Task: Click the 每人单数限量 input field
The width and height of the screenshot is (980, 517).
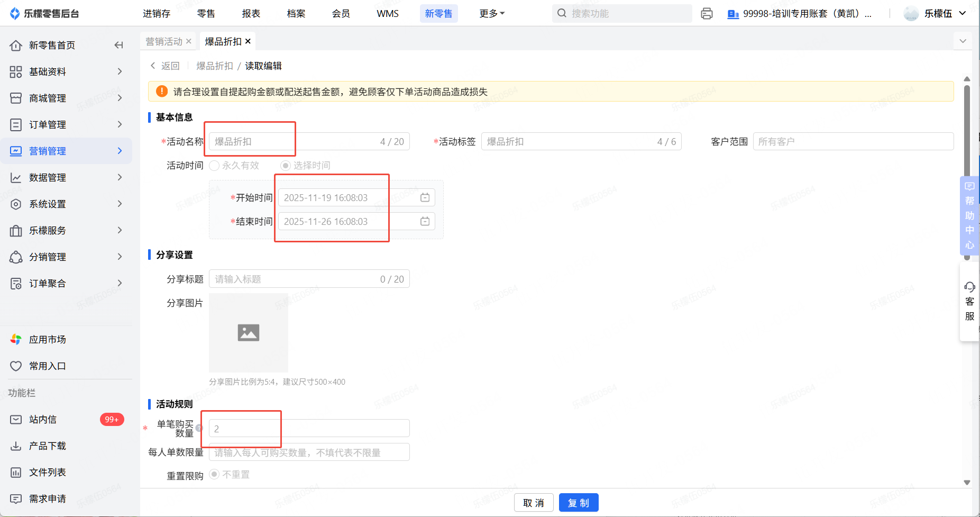Action: 309,452
